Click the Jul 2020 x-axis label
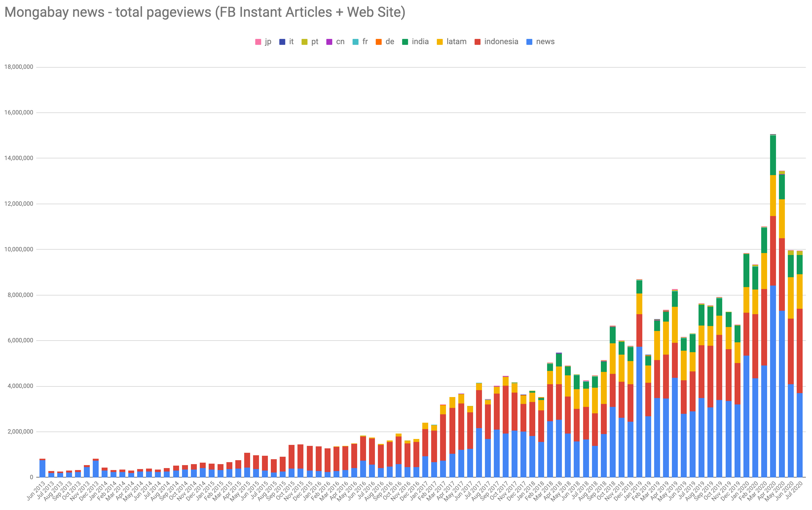Image resolution: width=812 pixels, height=510 pixels. coord(794,491)
